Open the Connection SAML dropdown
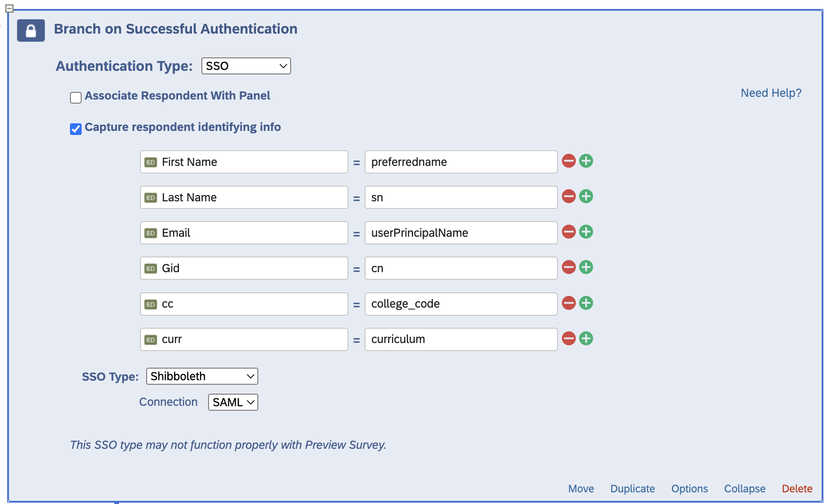 [x=233, y=402]
